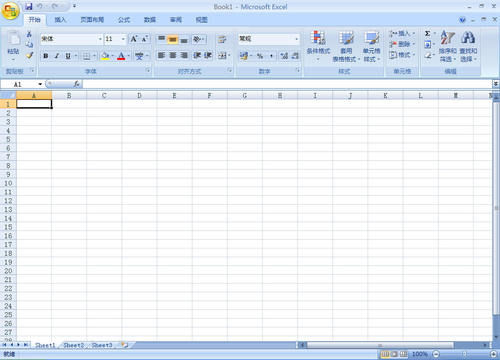This screenshot has height=360, width=500.
Task: Select the Sheet2 worksheet tab
Action: point(74,345)
